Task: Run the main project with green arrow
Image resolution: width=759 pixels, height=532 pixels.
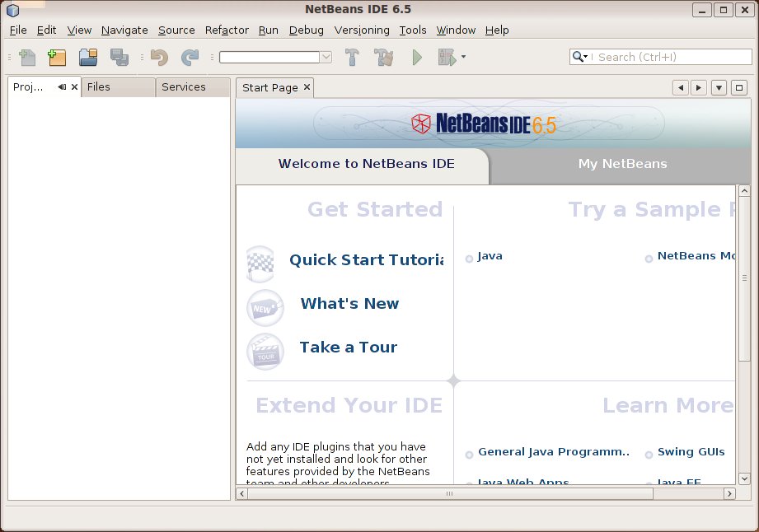Action: pos(417,57)
